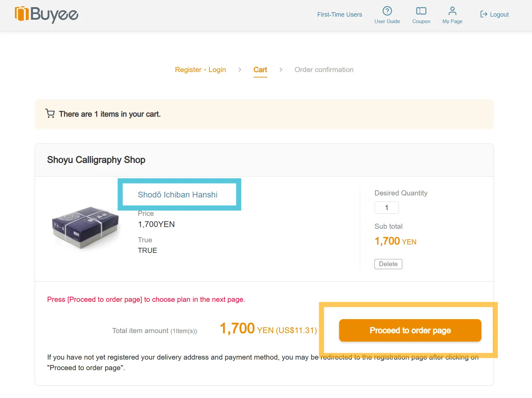Click the My Page label
The height and width of the screenshot is (398, 532).
[x=452, y=21]
